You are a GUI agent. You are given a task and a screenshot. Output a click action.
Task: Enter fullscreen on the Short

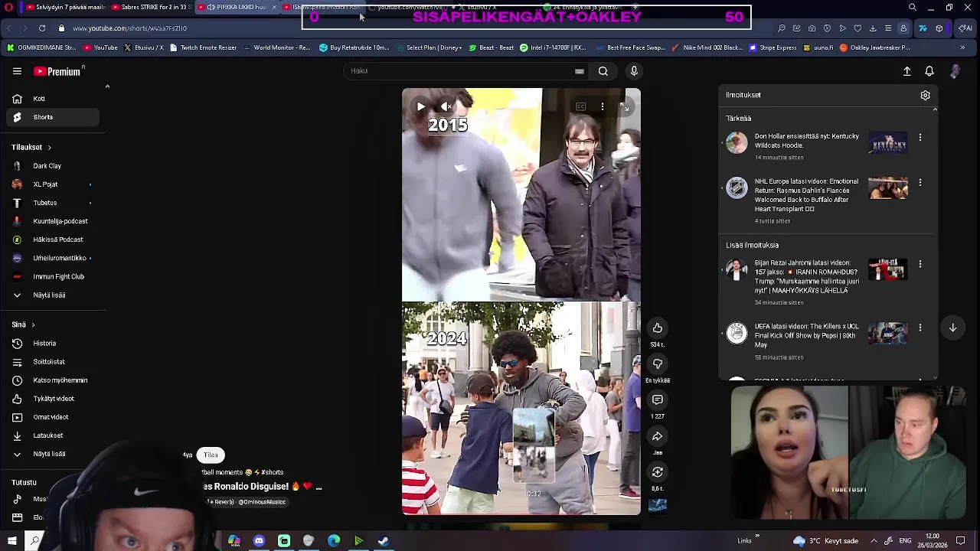coord(625,106)
